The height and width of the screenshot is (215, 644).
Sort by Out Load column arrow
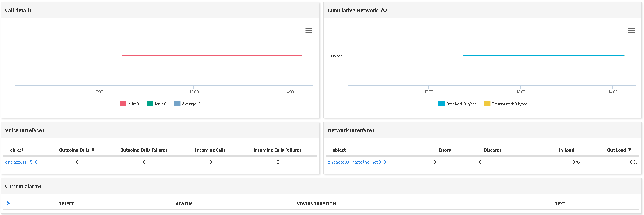pyautogui.click(x=630, y=150)
